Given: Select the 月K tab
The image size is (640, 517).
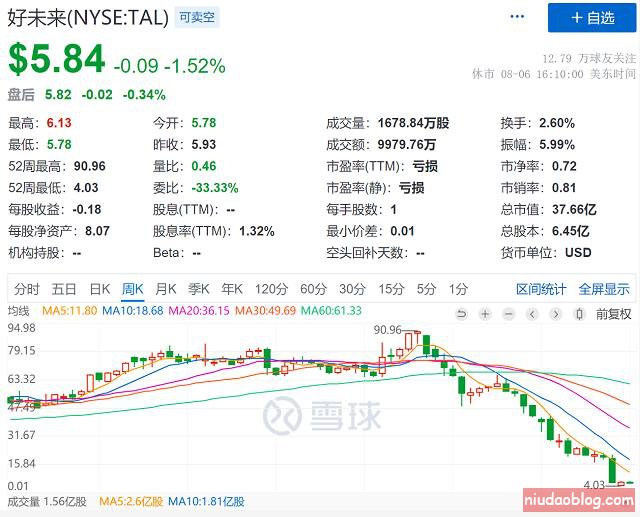Looking at the screenshot, I should pyautogui.click(x=165, y=289).
